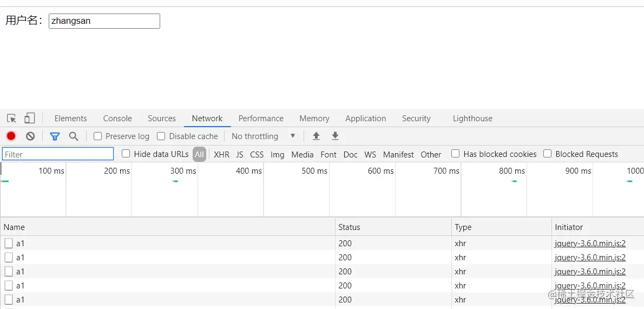Screen dimensions: 644x309
Task: Filter requests by Manifest type
Action: 398,155
